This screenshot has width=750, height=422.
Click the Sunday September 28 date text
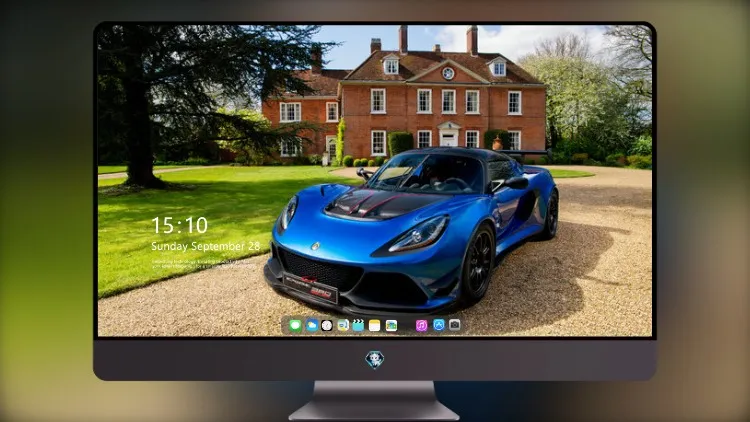(206, 246)
